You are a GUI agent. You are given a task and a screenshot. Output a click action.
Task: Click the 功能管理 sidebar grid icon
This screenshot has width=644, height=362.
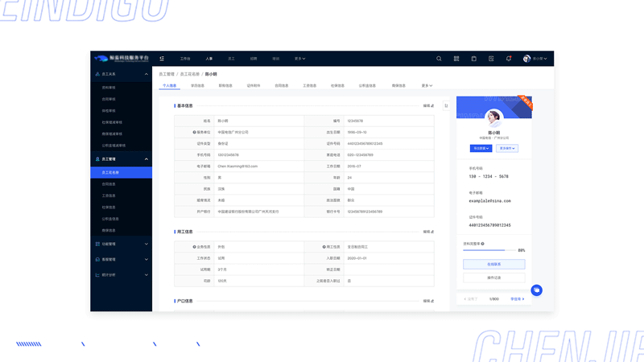tap(97, 244)
